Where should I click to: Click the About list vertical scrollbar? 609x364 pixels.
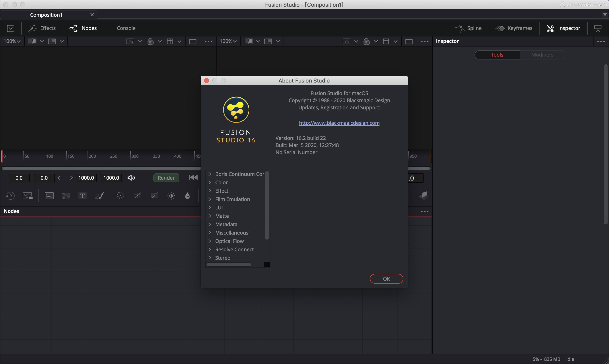coord(267,205)
